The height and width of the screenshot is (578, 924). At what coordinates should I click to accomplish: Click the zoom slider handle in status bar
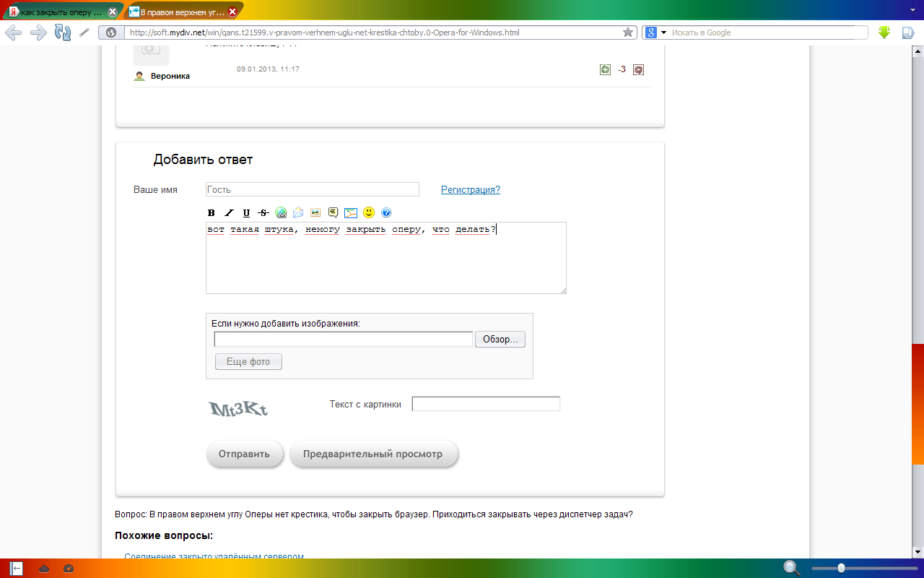tap(841, 569)
